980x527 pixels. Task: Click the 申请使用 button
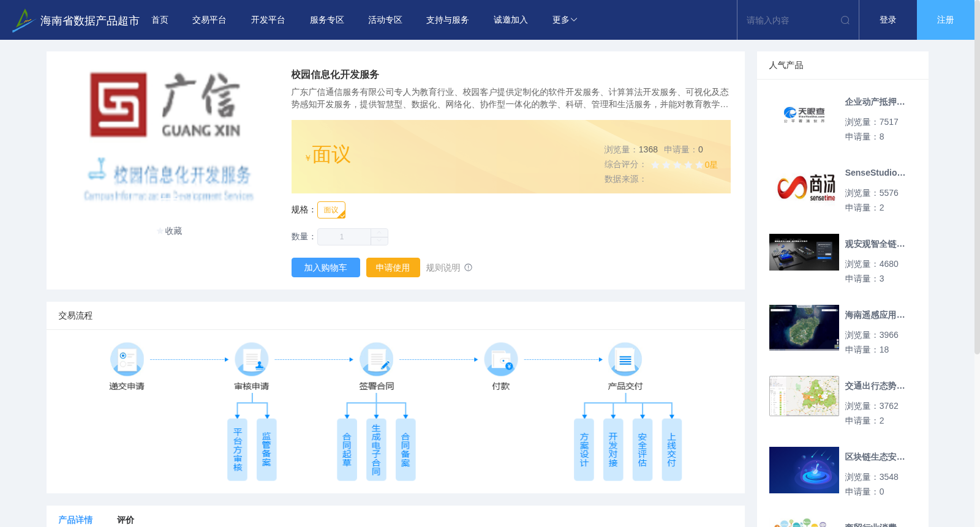pos(393,267)
